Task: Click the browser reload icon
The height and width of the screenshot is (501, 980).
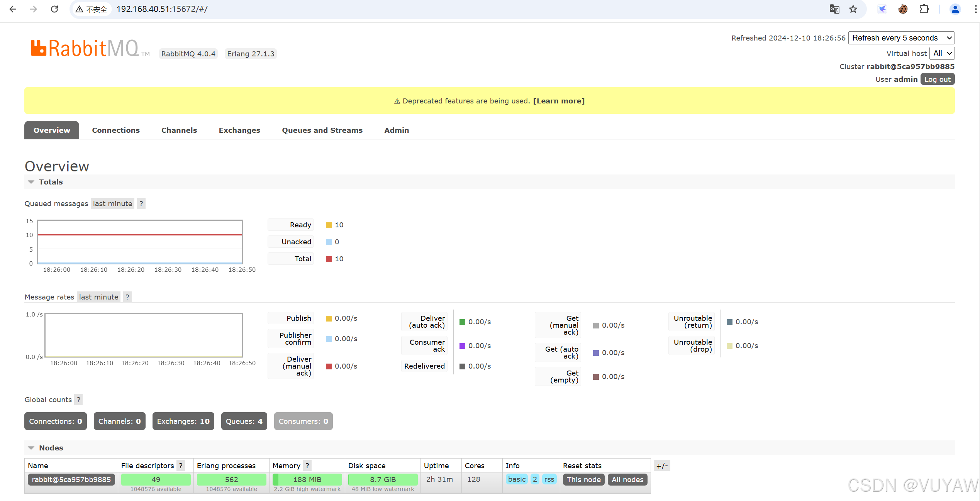Action: point(54,9)
